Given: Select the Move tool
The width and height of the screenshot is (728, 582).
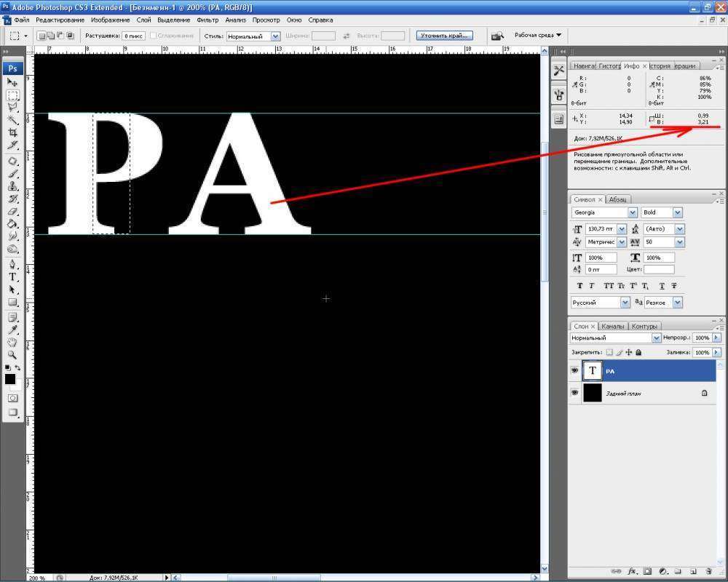Looking at the screenshot, I should coord(12,83).
